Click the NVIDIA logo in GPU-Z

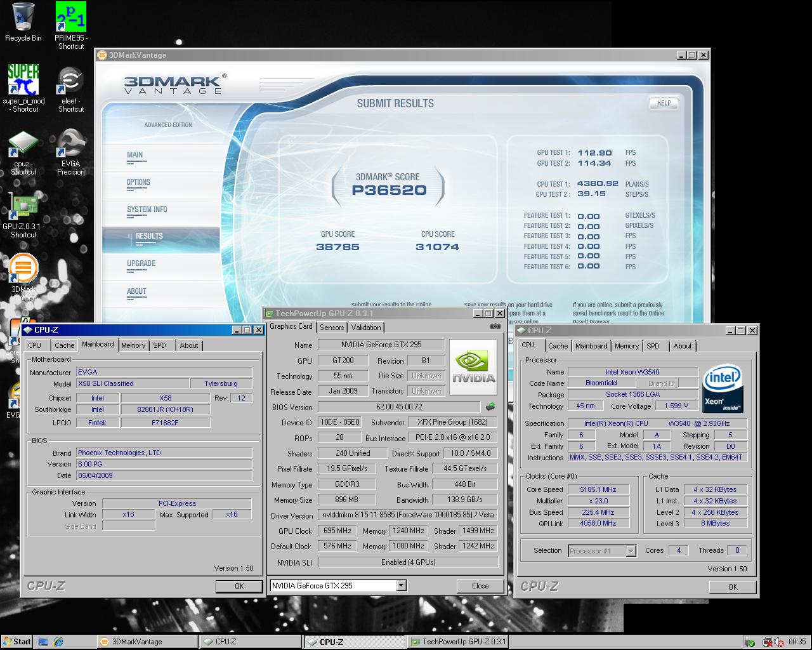point(473,367)
